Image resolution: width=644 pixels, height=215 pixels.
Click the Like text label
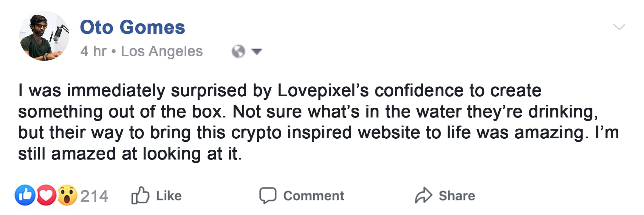(x=169, y=196)
